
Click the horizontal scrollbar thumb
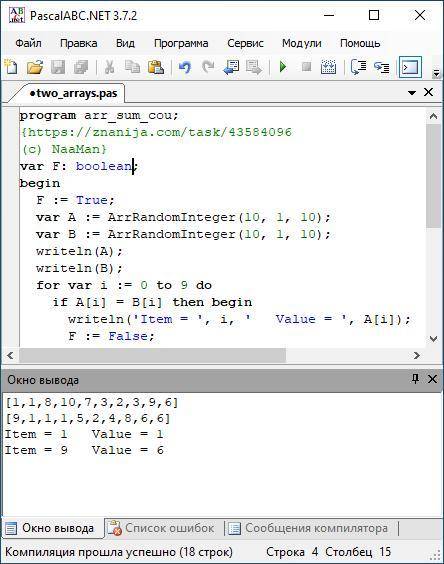tap(153, 355)
